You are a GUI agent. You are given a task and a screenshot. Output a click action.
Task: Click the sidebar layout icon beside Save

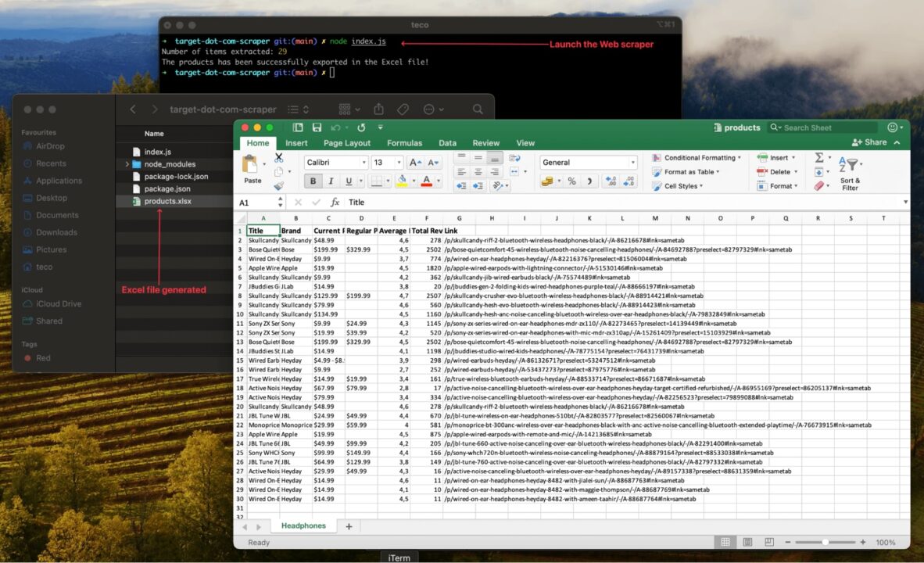(298, 127)
